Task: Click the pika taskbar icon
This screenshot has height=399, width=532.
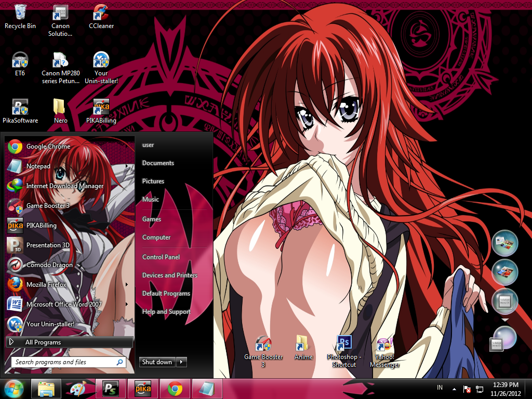Action: coord(142,388)
